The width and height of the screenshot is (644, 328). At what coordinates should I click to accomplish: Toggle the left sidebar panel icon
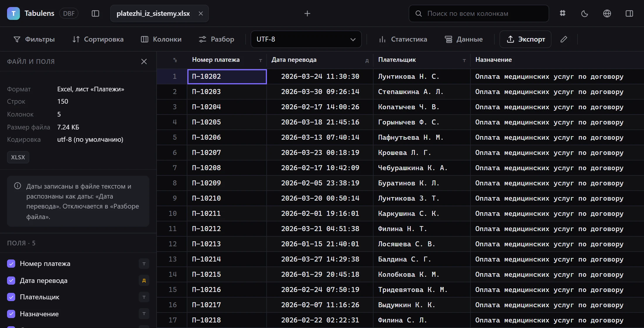point(95,13)
